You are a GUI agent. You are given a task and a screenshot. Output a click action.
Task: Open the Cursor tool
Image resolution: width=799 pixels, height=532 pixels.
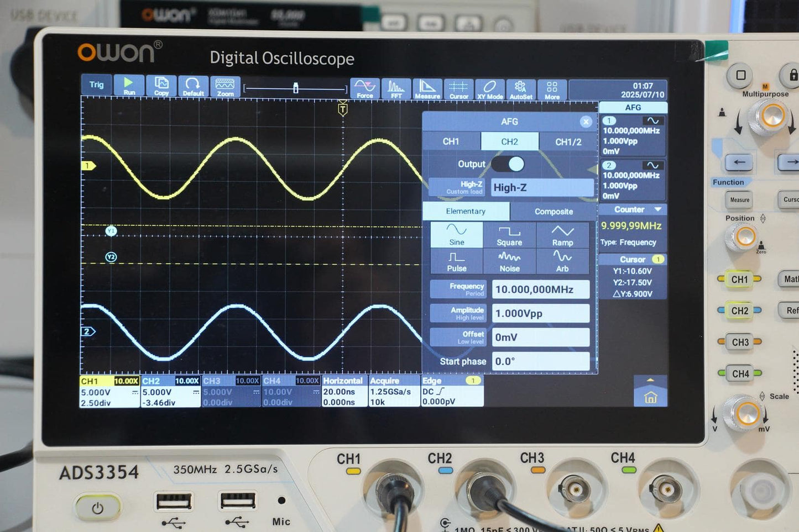point(459,88)
